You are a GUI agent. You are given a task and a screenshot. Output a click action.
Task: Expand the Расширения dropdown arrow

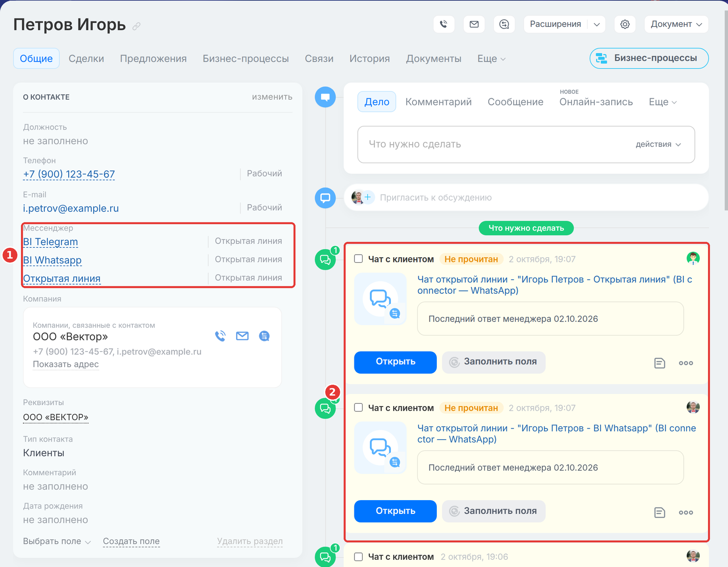click(597, 25)
